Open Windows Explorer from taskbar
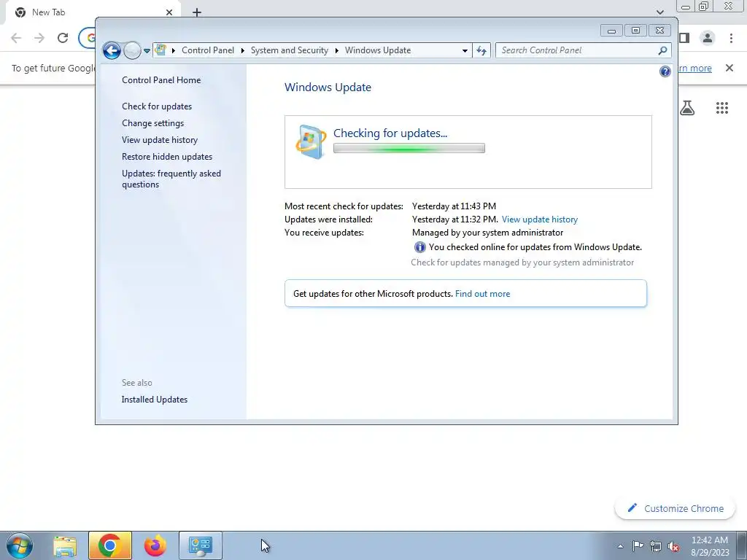Image resolution: width=747 pixels, height=560 pixels. point(65,545)
